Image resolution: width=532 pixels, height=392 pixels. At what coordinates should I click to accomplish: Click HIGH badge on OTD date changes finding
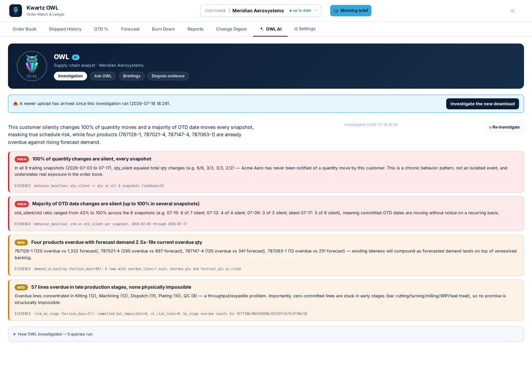(22, 204)
